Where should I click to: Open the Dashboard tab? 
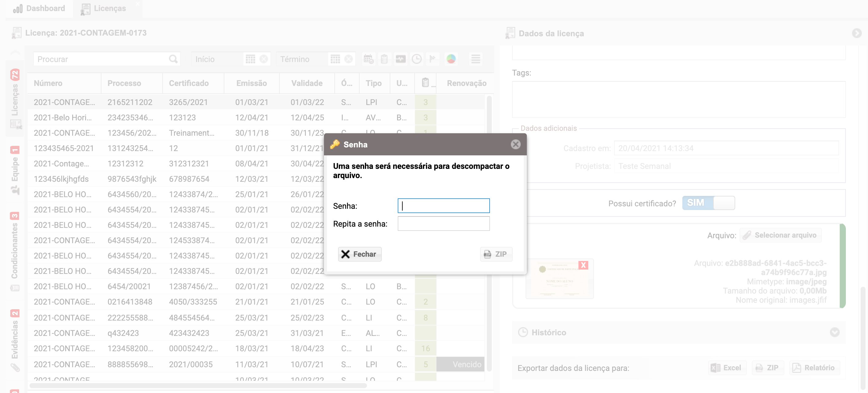click(x=39, y=8)
